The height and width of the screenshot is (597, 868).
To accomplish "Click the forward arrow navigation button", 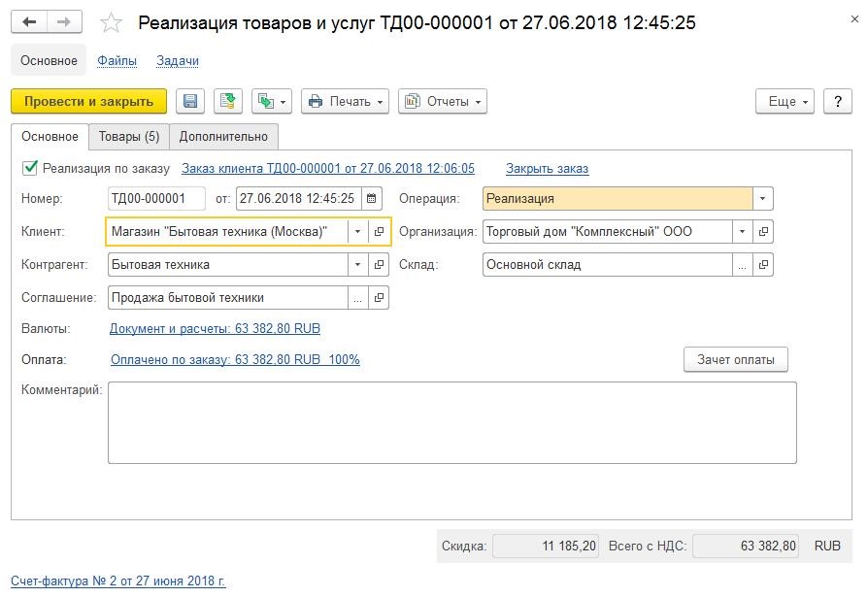I will [64, 22].
